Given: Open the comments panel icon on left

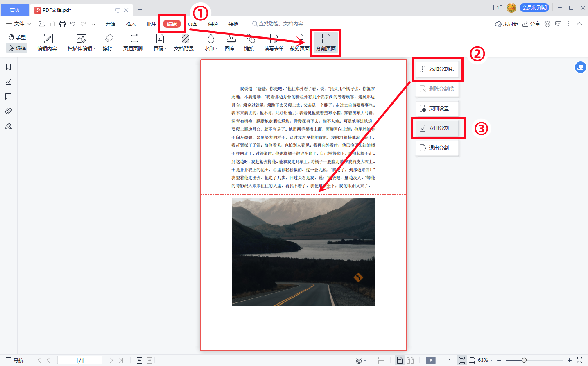Looking at the screenshot, I should (9, 96).
